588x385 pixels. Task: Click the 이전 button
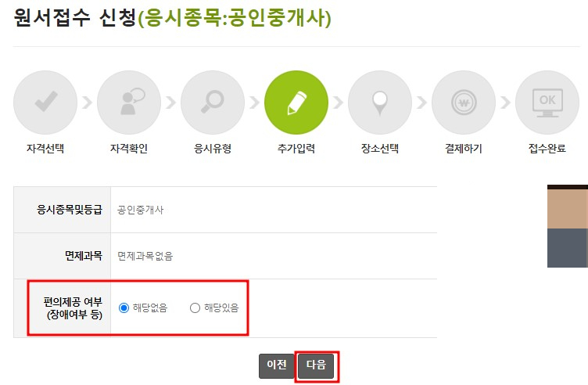277,366
